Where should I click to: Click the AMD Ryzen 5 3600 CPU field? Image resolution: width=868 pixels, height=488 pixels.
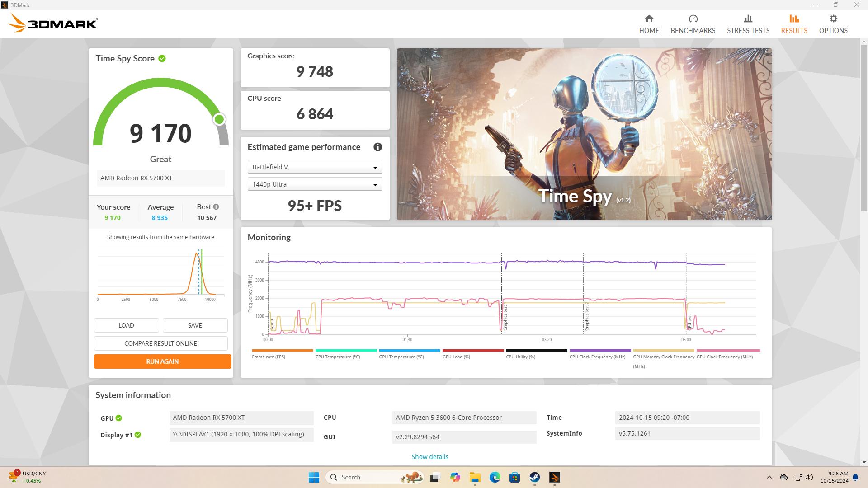[x=464, y=418]
